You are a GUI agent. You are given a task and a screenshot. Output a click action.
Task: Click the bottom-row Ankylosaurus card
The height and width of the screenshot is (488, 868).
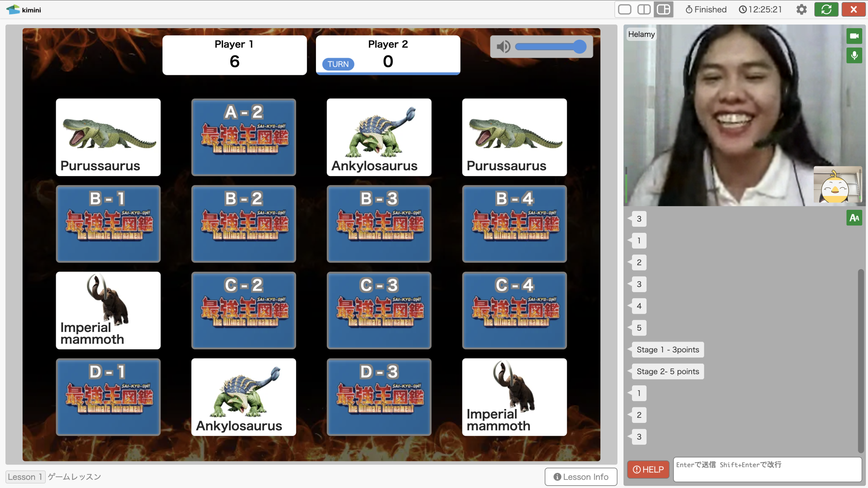click(243, 397)
